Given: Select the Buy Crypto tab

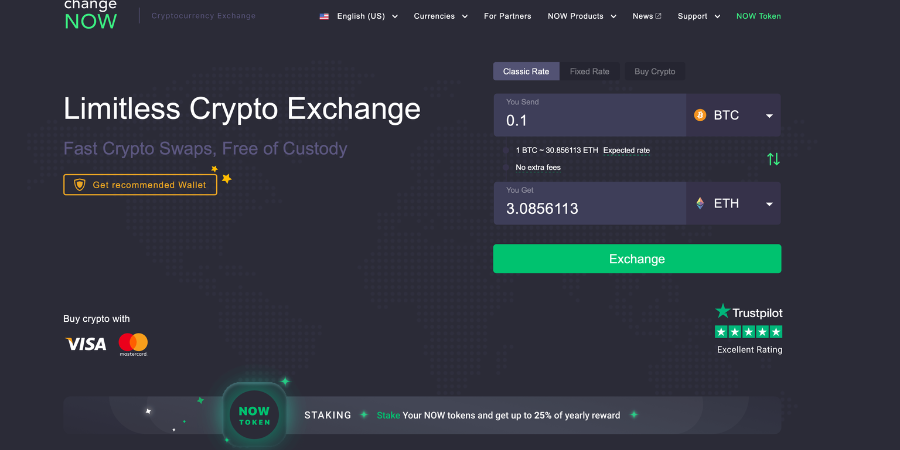Looking at the screenshot, I should click(655, 72).
